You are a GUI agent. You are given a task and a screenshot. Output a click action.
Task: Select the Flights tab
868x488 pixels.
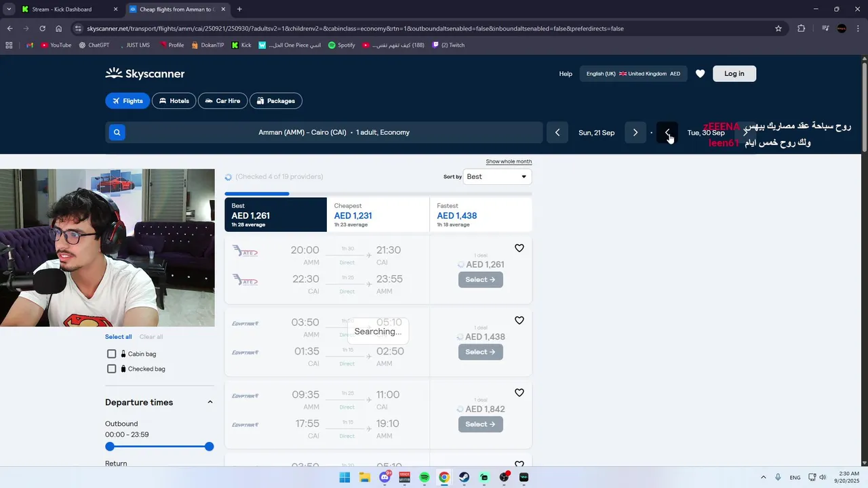(127, 101)
